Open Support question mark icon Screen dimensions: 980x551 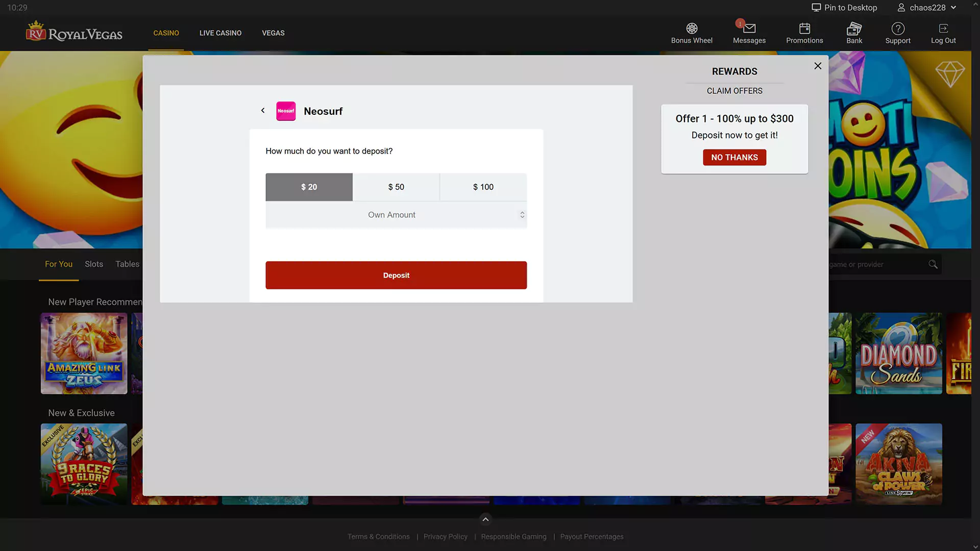pos(898,29)
